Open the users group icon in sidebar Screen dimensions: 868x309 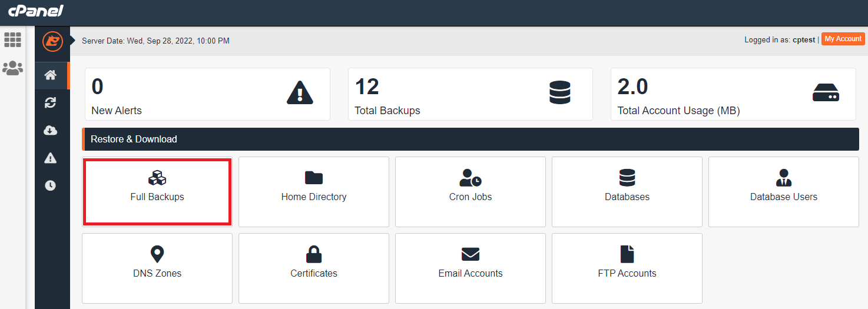pos(12,68)
